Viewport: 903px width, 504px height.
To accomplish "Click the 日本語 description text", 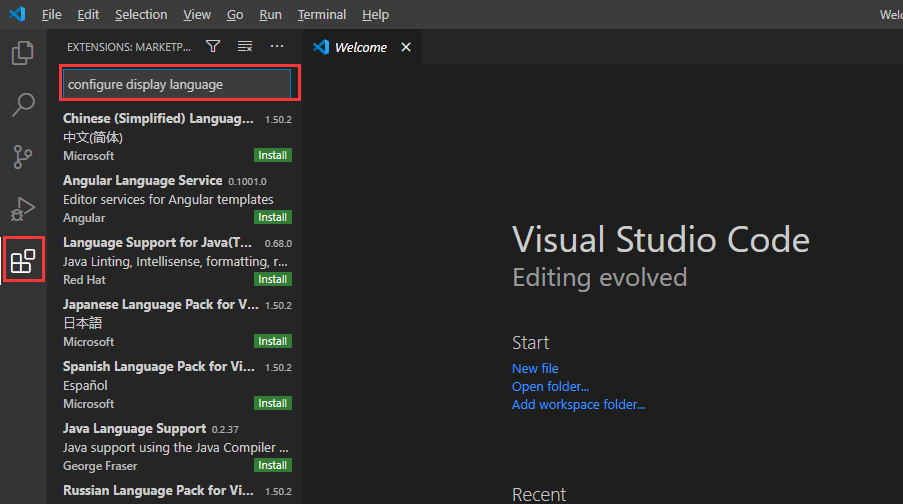I will 82,323.
